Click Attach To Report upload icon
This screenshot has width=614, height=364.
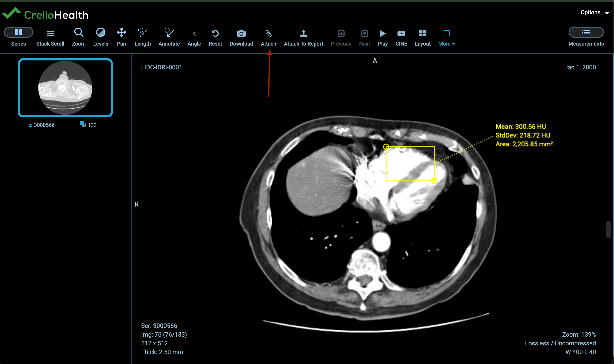coord(303,33)
